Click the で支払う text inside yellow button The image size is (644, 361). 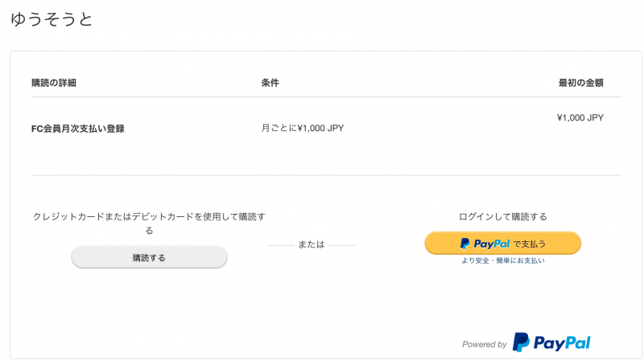pyautogui.click(x=530, y=244)
